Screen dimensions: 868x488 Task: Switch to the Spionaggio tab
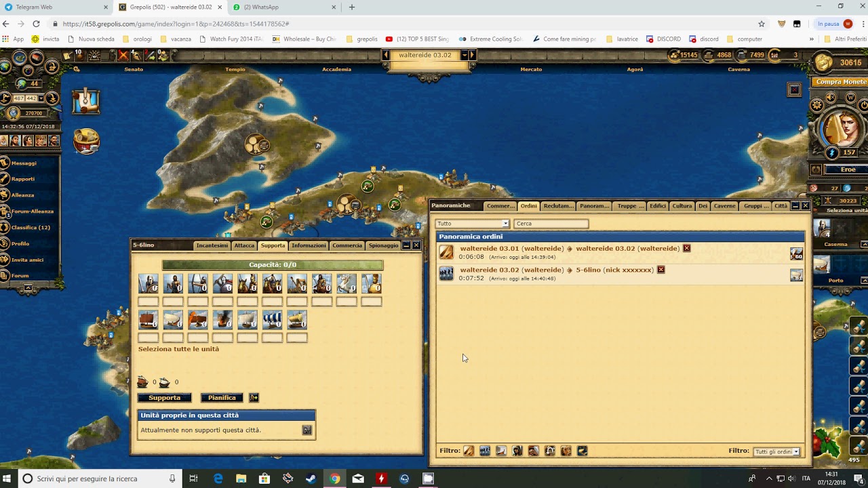click(383, 245)
